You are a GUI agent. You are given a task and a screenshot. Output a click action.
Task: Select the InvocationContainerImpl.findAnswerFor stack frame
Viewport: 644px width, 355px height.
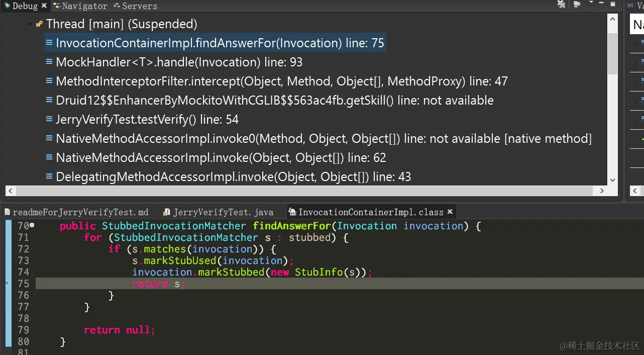[x=215, y=43]
